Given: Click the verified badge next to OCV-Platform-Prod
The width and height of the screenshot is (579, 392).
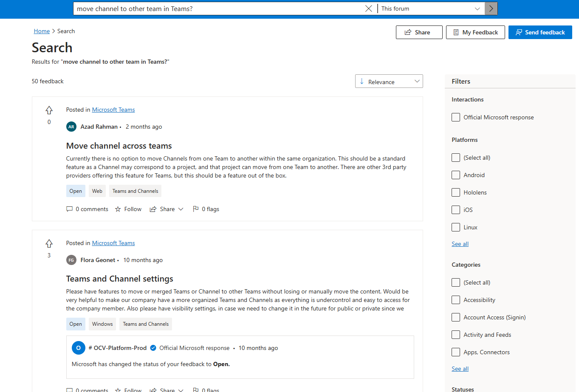Looking at the screenshot, I should pyautogui.click(x=153, y=348).
